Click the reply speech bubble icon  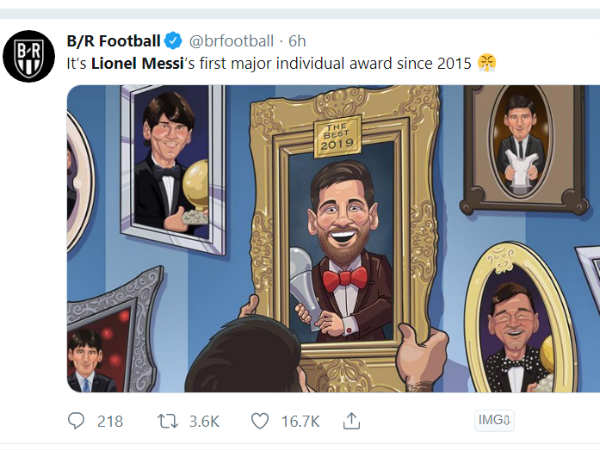(x=76, y=421)
